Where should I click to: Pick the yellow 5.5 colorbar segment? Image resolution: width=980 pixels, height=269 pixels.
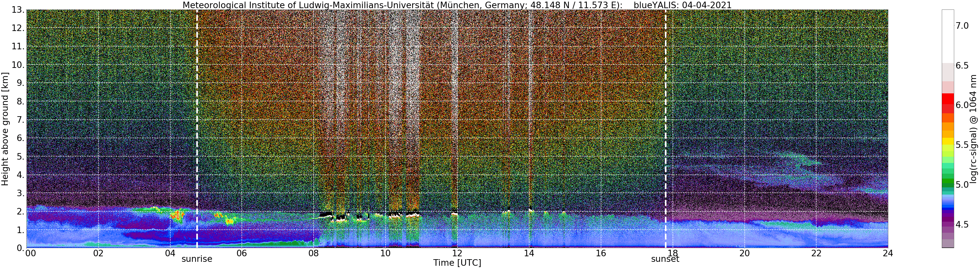pos(947,145)
